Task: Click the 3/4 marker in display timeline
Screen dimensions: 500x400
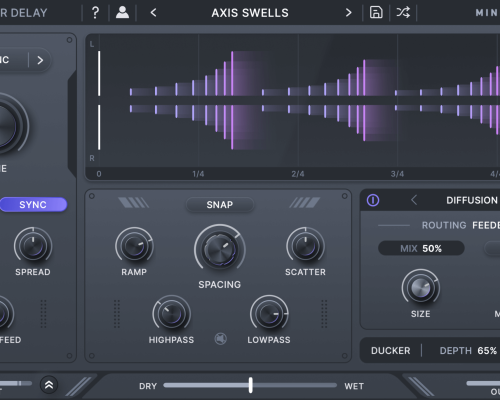Action: point(397,174)
